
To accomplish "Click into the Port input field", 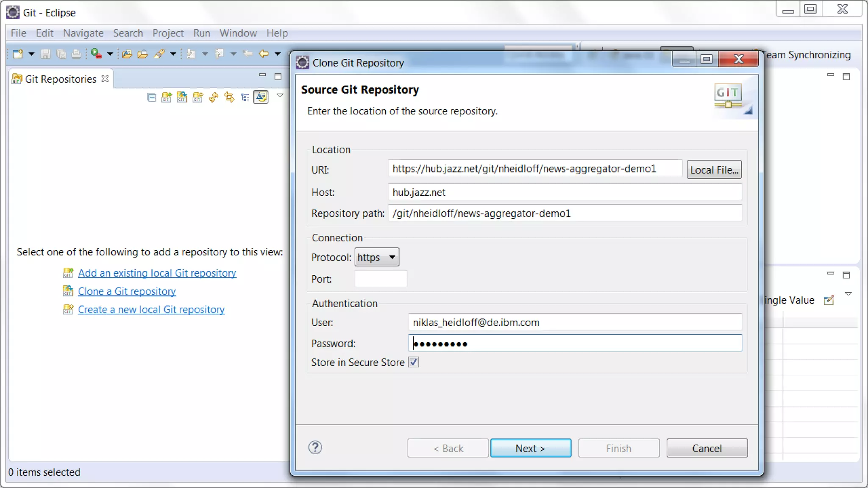I will click(x=381, y=279).
